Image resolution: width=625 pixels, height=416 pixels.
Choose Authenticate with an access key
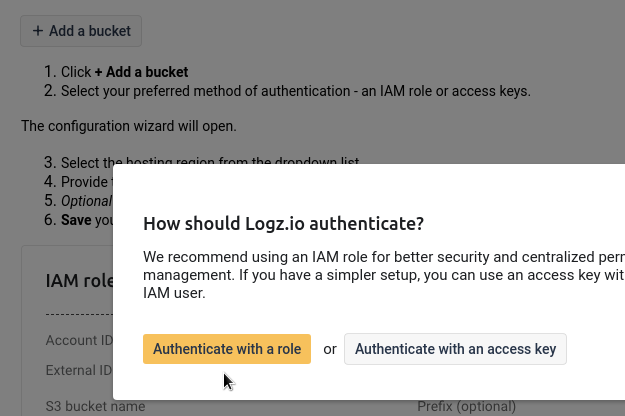(x=455, y=349)
